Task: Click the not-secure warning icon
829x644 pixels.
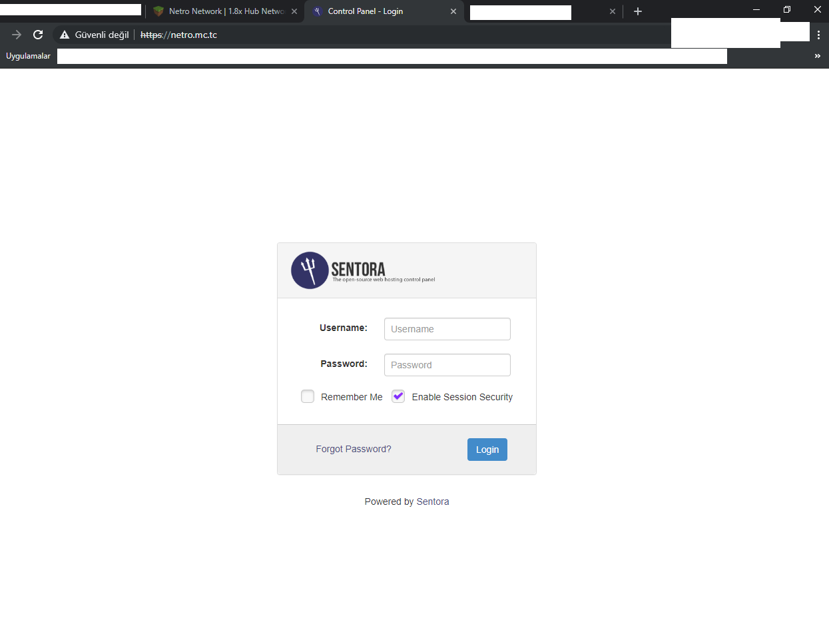Action: 65,35
